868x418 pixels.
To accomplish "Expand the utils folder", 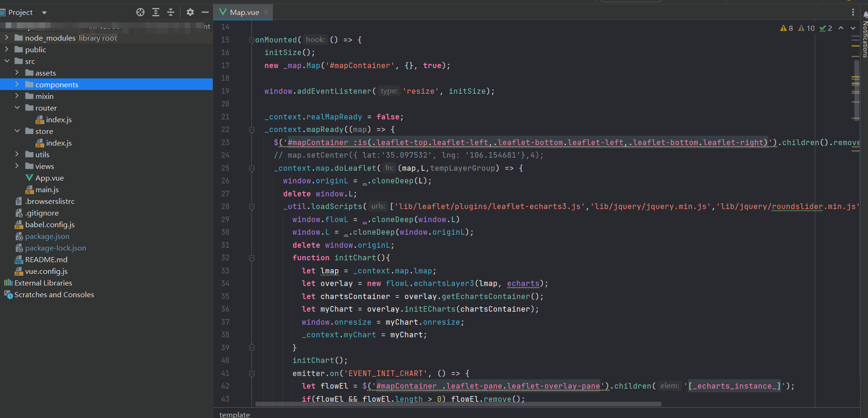I will pos(17,154).
